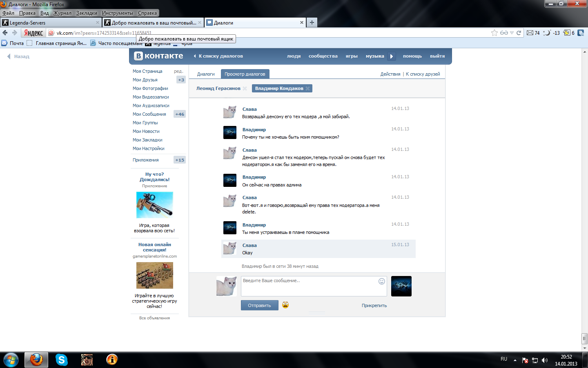Viewport: 588px width, 368px height.
Task: Click Владимир's dark avatar beside the message box
Action: coord(401,286)
